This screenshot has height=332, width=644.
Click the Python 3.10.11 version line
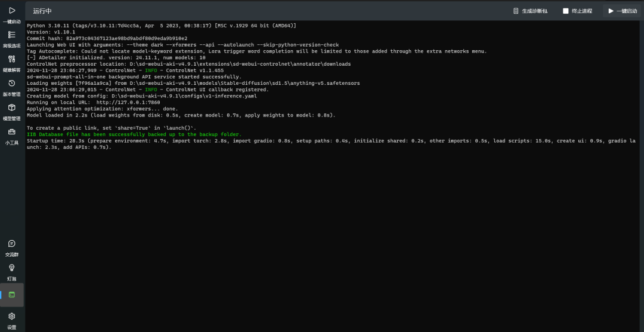click(x=162, y=26)
